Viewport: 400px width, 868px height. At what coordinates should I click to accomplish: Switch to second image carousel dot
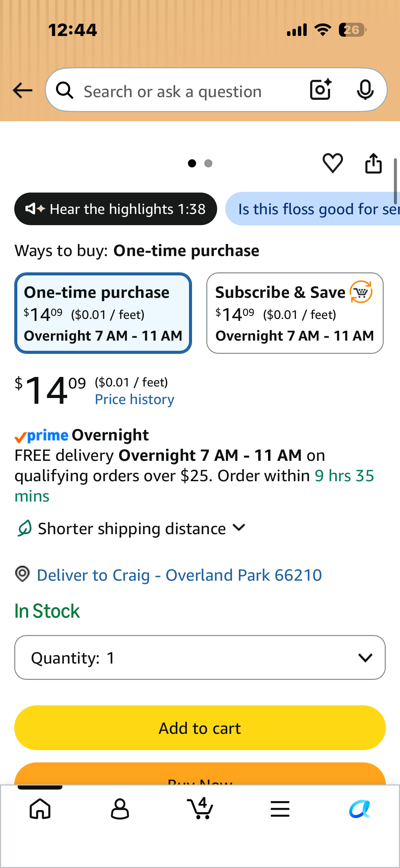pyautogui.click(x=208, y=163)
